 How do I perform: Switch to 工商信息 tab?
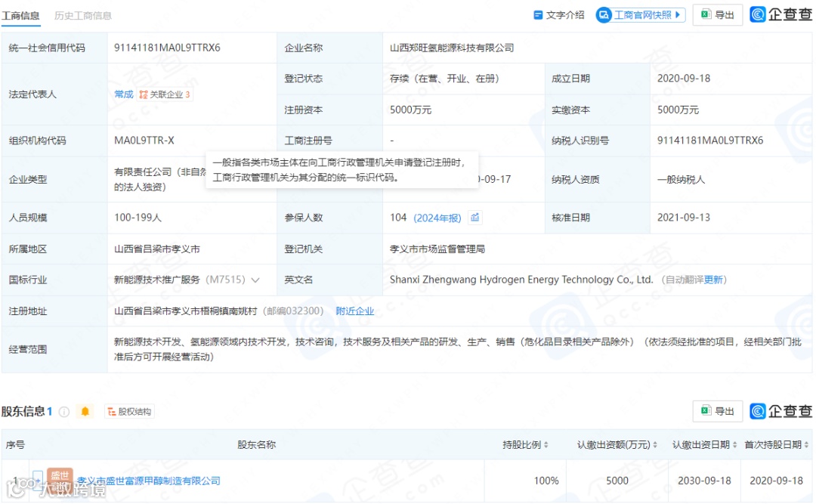click(x=20, y=16)
